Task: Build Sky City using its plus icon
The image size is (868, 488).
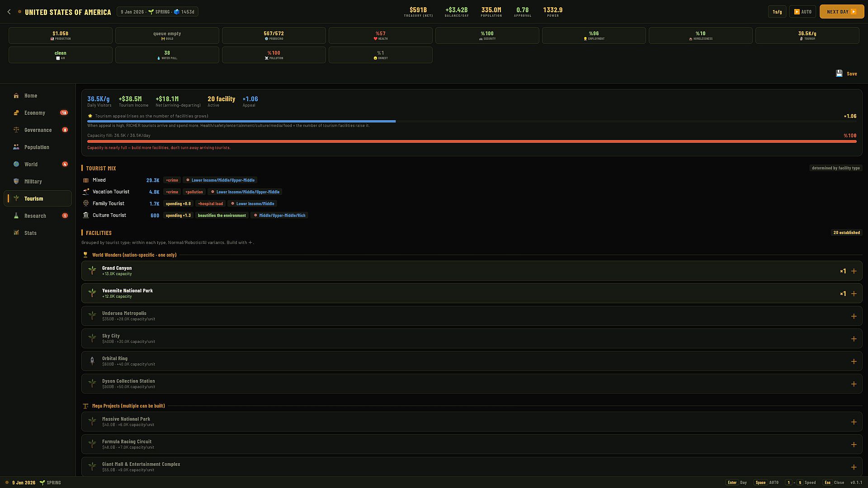Action: click(854, 339)
